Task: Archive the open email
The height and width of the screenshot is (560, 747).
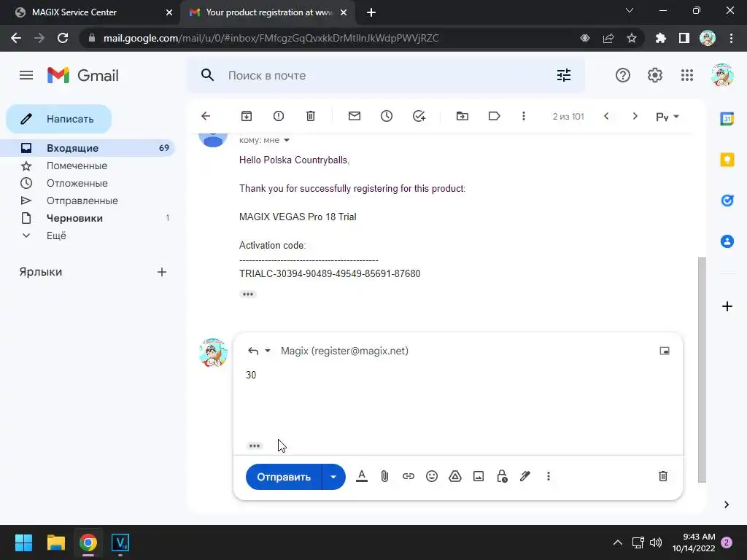Action: point(247,116)
